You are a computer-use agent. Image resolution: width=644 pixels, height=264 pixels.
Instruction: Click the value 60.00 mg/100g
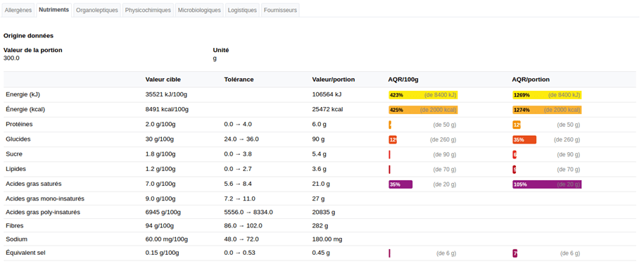tap(166, 239)
